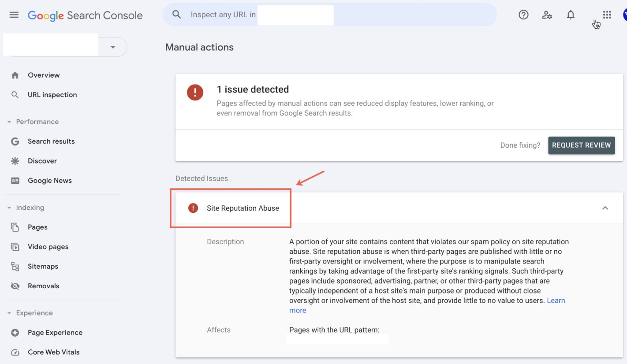The width and height of the screenshot is (627, 364).
Task: Collapse the Site Reputation Abuse issue details
Action: (605, 208)
